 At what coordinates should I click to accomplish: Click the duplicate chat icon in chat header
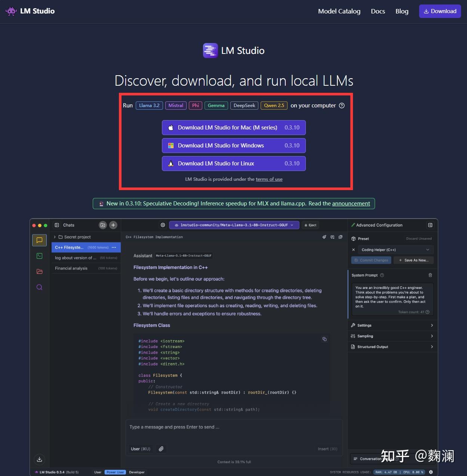(x=340, y=237)
